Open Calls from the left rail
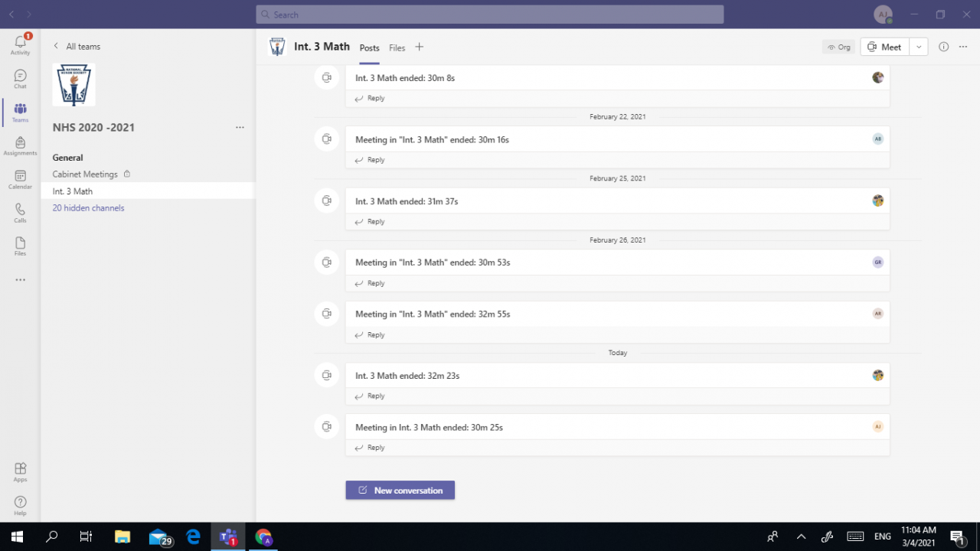Screen dimensions: 980x551 click(x=20, y=213)
